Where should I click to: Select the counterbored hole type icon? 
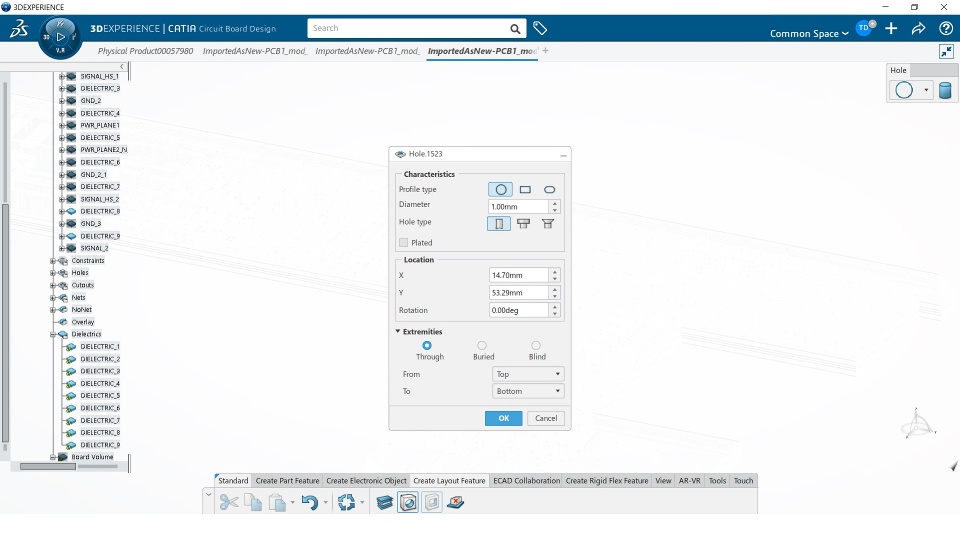(523, 224)
